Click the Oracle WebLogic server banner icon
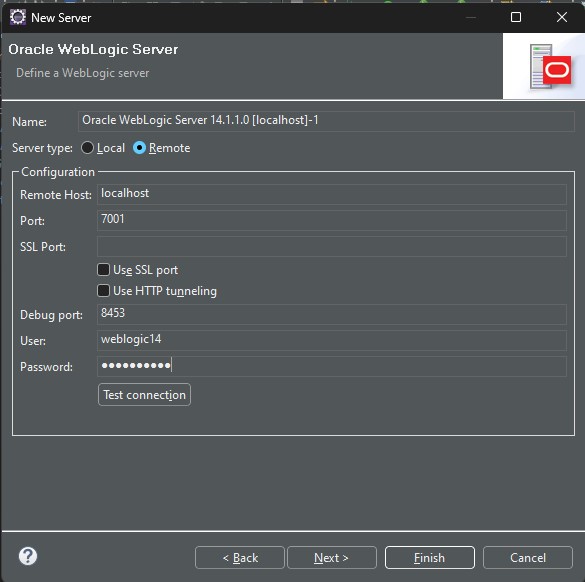Screen dimensions: 585x582 pos(550,66)
